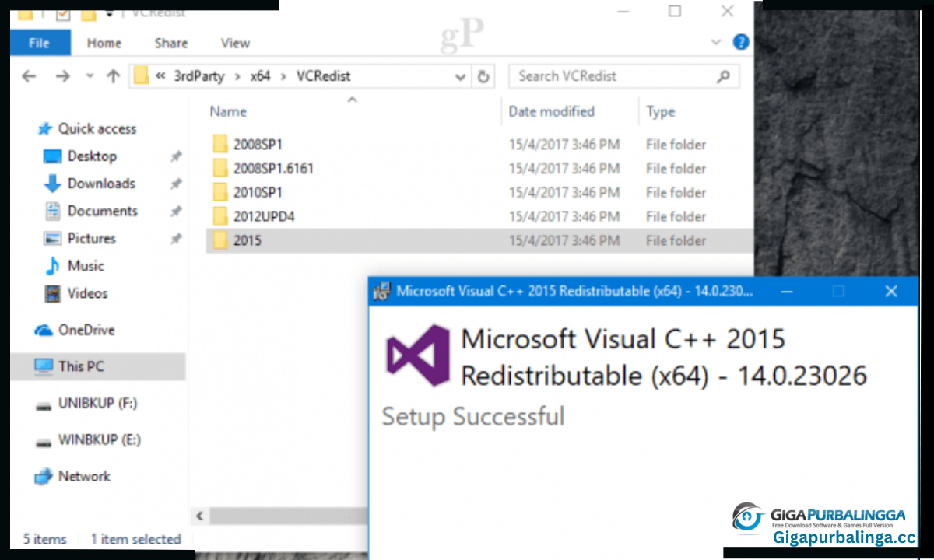This screenshot has width=934, height=560.
Task: Click the Search VCRedist field
Action: 623,76
